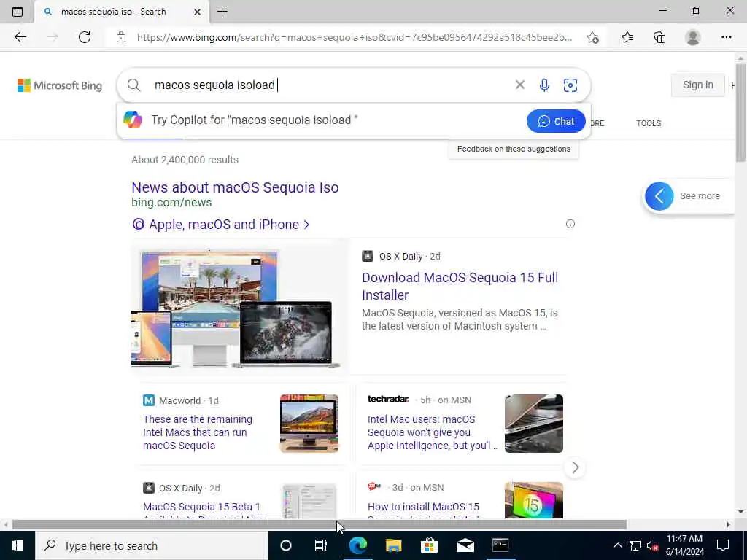The image size is (747, 560).
Task: Switch to Command Prompt window in taskbar
Action: [x=500, y=545]
